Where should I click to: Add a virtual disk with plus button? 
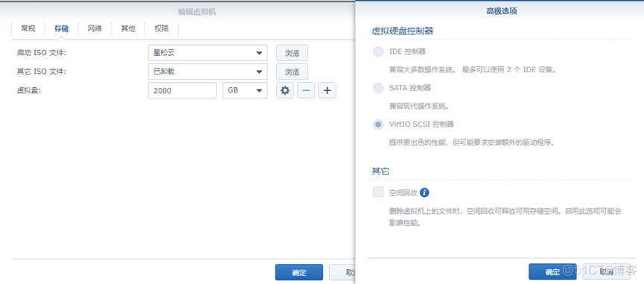327,90
